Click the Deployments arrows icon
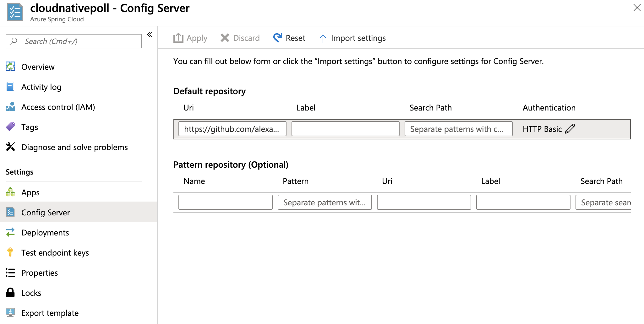 click(10, 232)
